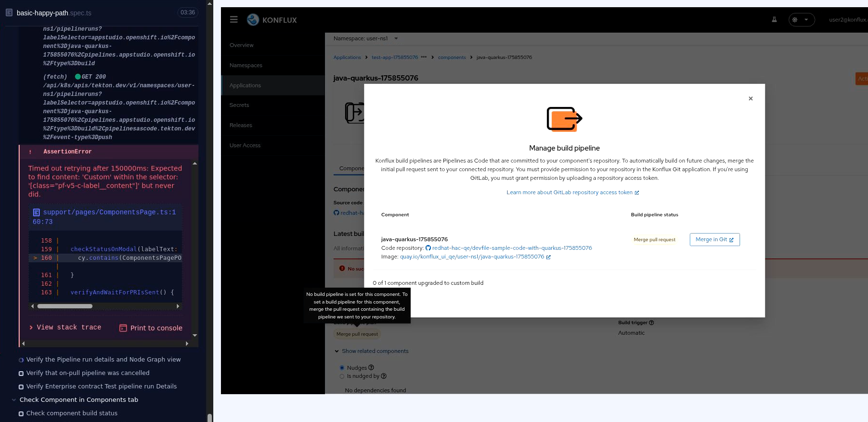Select the Is nudged by radio button
Viewport: 868px width, 422px height.
(x=342, y=376)
